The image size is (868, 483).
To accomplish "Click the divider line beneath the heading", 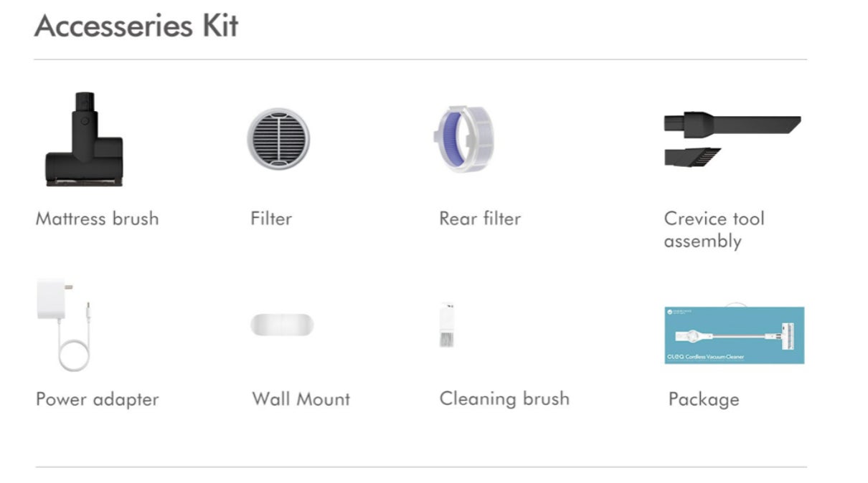I will (420, 59).
